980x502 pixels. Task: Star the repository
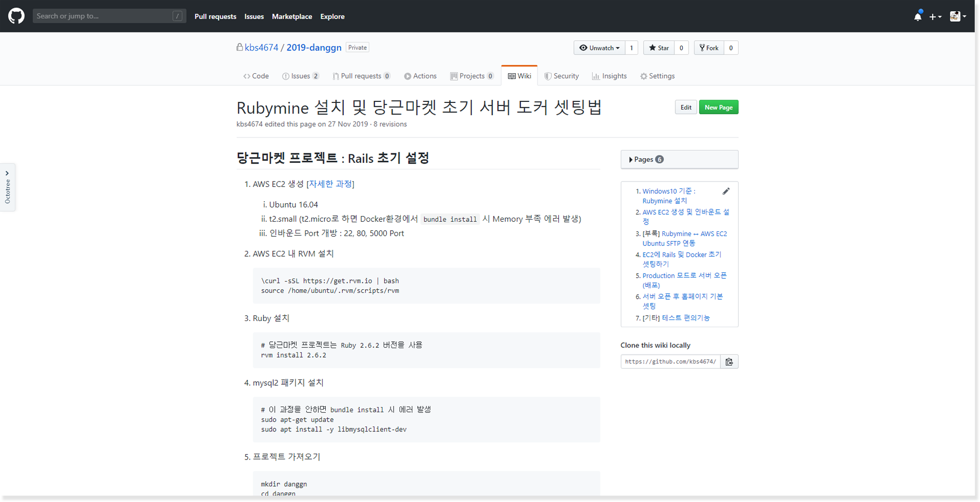(659, 48)
